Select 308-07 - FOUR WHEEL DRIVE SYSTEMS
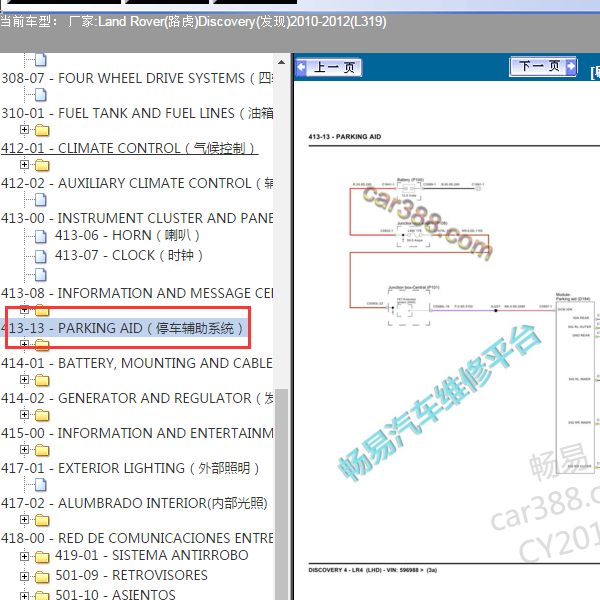600x600 pixels. (x=137, y=78)
